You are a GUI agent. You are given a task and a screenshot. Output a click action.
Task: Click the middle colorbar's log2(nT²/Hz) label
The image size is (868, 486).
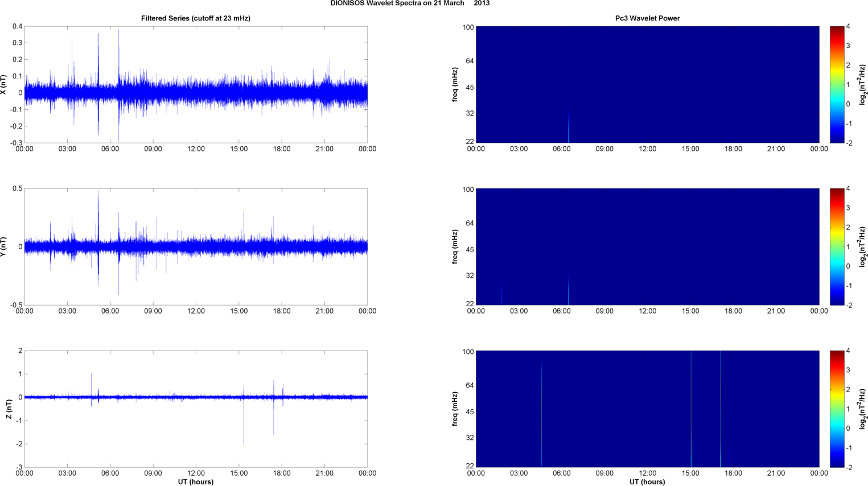[x=863, y=247]
